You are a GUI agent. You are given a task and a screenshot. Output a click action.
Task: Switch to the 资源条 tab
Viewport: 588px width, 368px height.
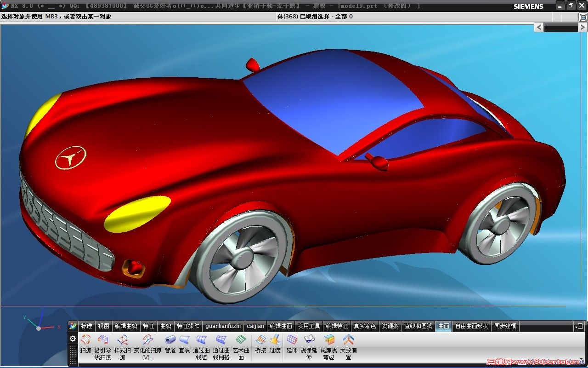pos(390,326)
